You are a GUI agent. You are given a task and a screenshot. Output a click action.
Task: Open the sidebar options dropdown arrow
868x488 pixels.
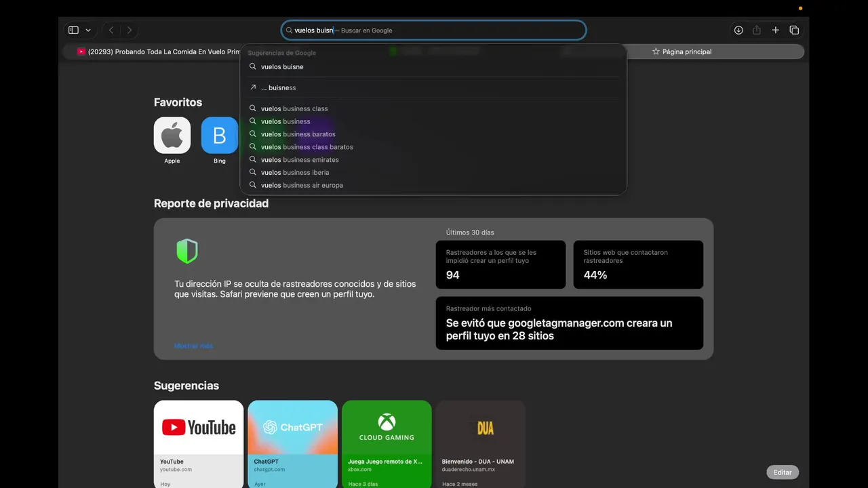[x=88, y=30]
